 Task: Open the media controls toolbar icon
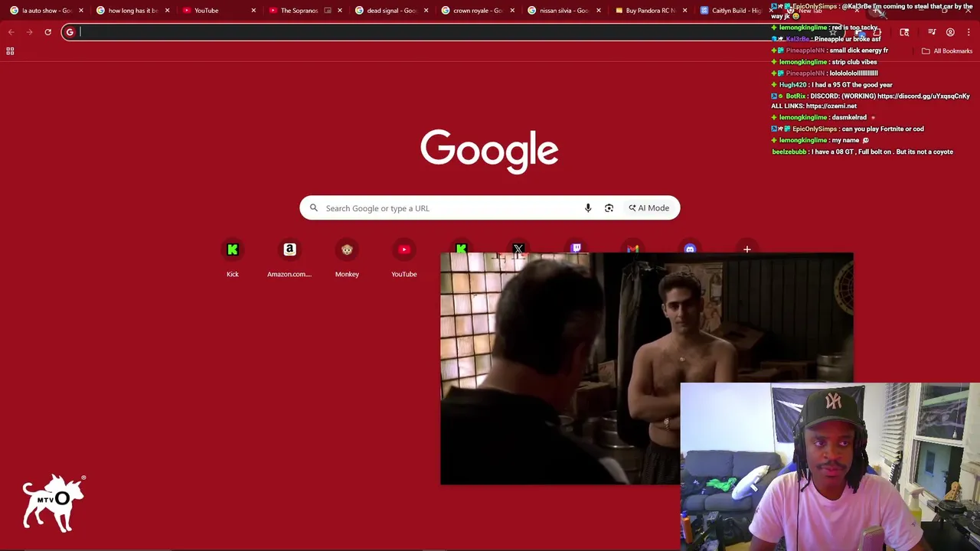coord(932,32)
